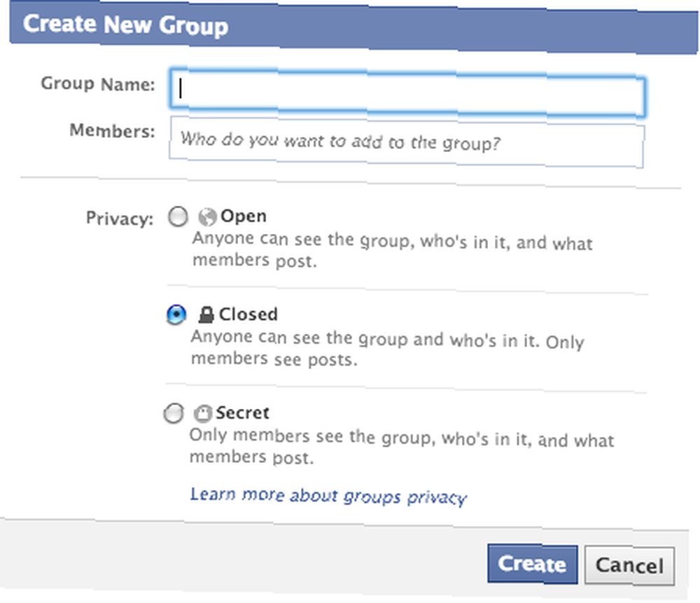Click the globe icon beside Open
The width and height of the screenshot is (700, 603).
point(207,218)
